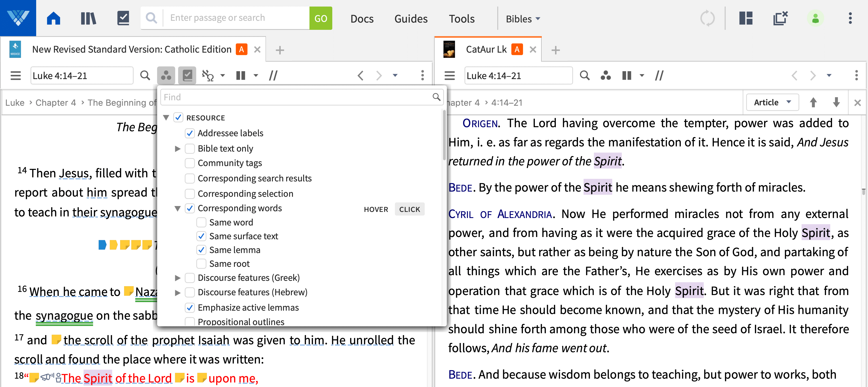Open the Docs menu
868x387 pixels.
click(362, 19)
